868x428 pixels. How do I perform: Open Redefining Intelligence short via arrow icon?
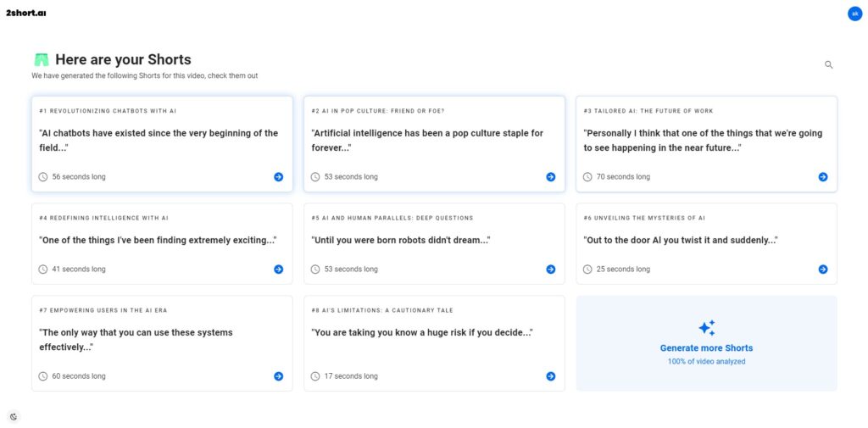[278, 270]
